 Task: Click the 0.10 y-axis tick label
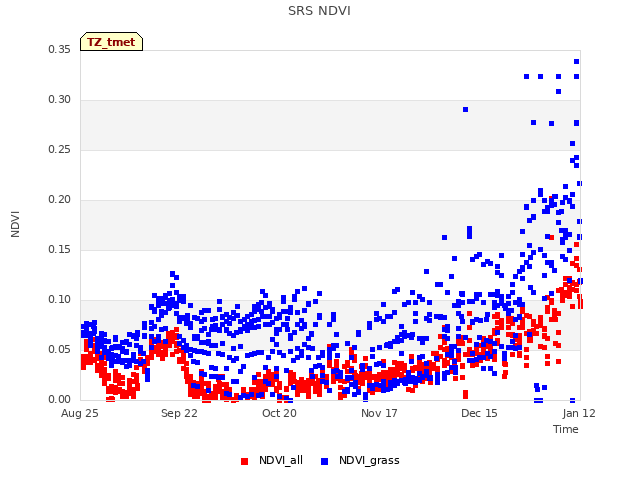[60, 300]
